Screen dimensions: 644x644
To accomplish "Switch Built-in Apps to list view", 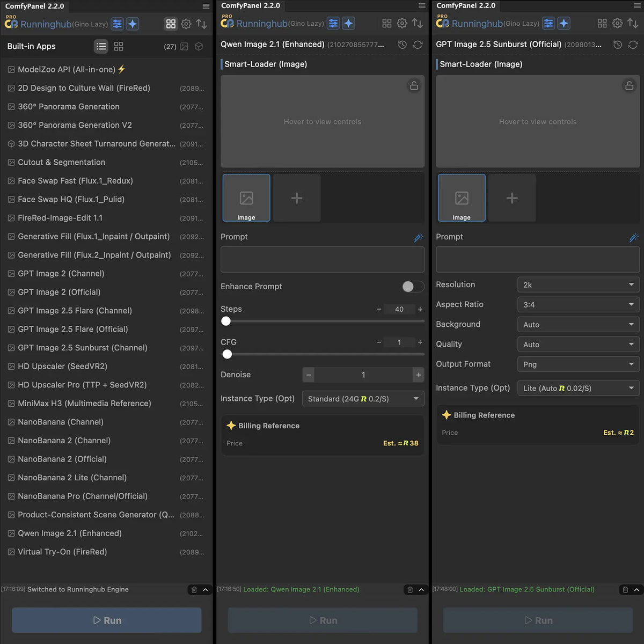I will pyautogui.click(x=101, y=47).
